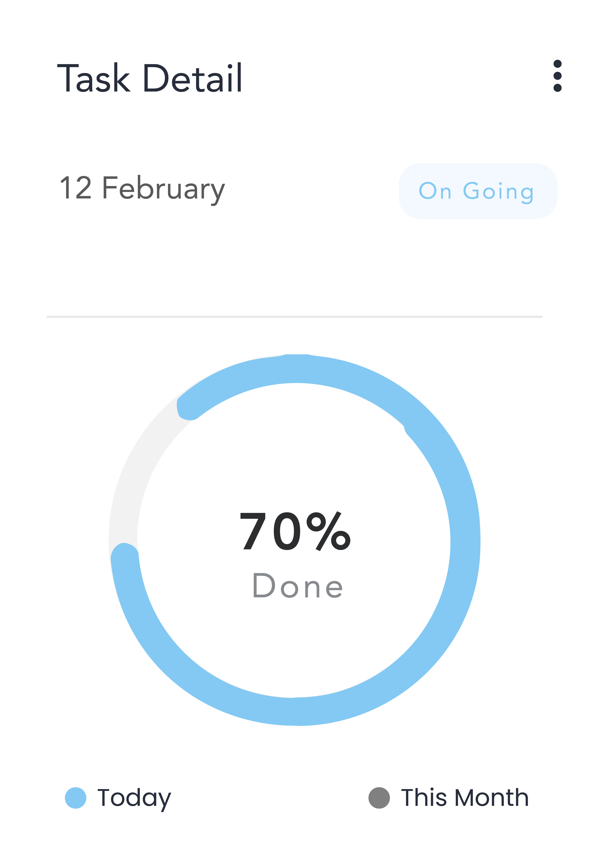Click the number 12 in the date
The height and width of the screenshot is (868, 589).
click(x=75, y=188)
